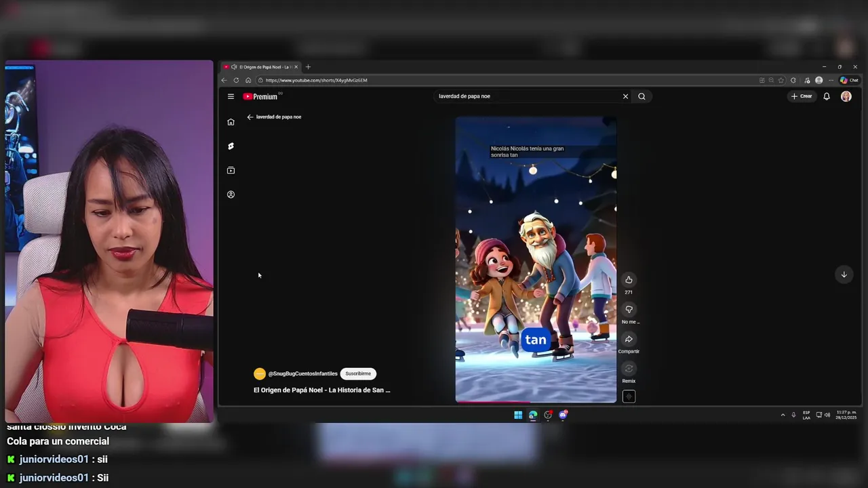Open taskbar volume speaker icon
Viewport: 868px width, 488px height.
point(827,415)
